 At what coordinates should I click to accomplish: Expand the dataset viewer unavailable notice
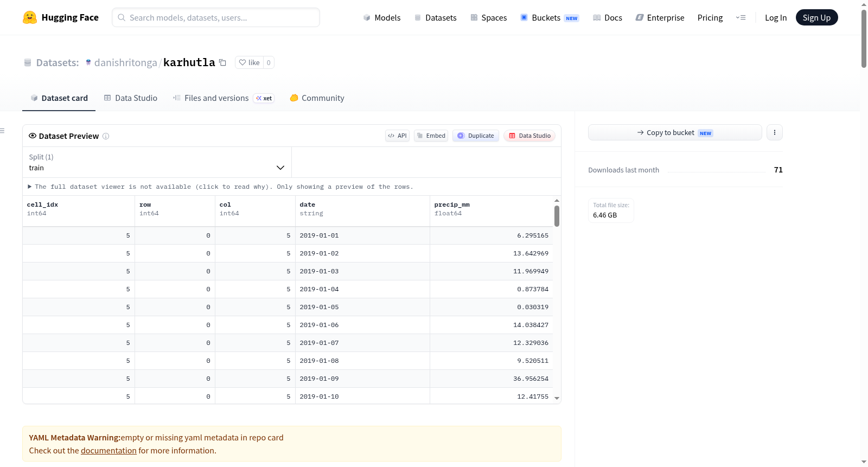[x=220, y=187]
